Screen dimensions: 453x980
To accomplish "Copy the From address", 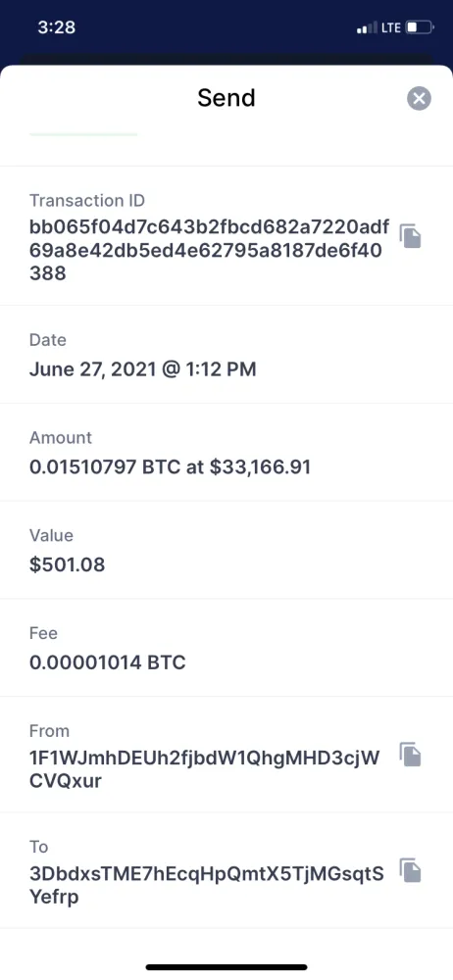I will point(411,755).
